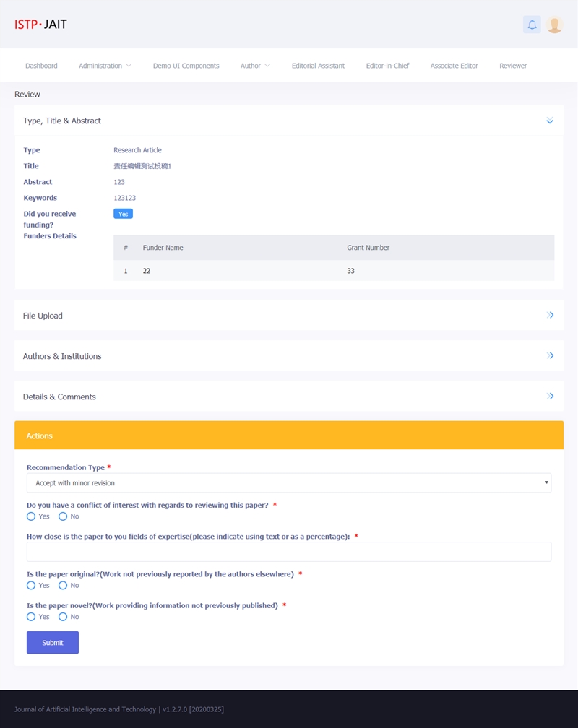Image resolution: width=578 pixels, height=728 pixels.
Task: Select Yes for paper is original
Action: pyautogui.click(x=31, y=586)
